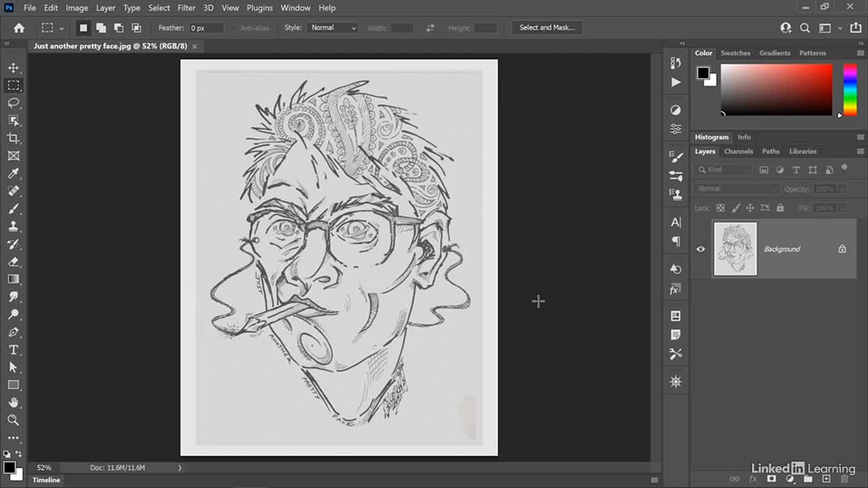Click the Select and Mask button
This screenshot has width=868, height=488.
tap(547, 28)
